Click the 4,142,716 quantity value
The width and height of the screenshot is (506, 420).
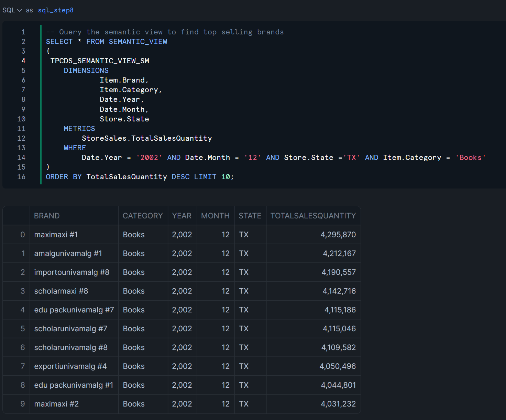tap(339, 291)
